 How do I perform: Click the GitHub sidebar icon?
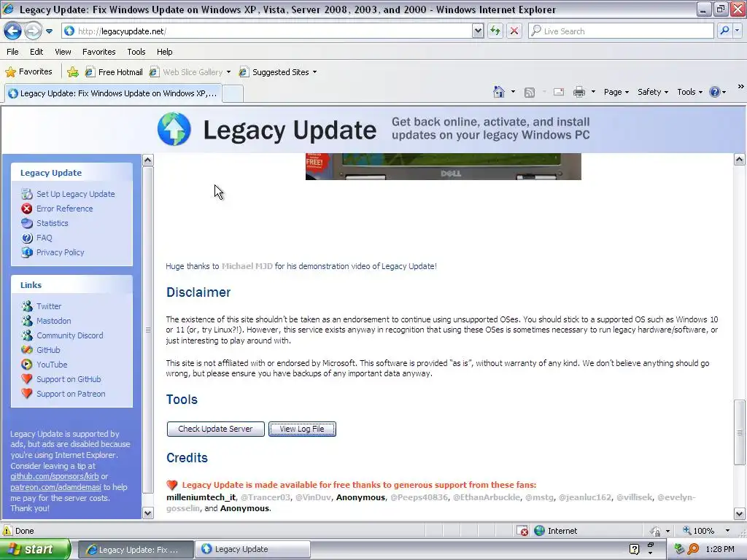pos(27,350)
